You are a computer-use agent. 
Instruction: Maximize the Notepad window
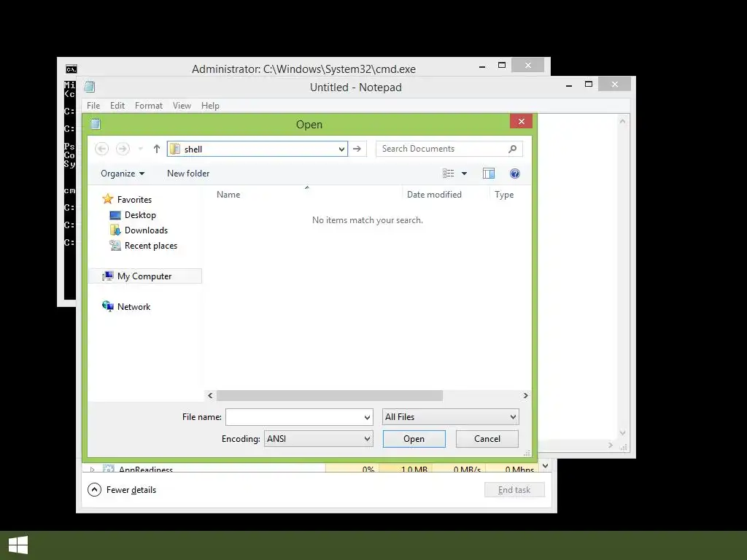coord(589,85)
